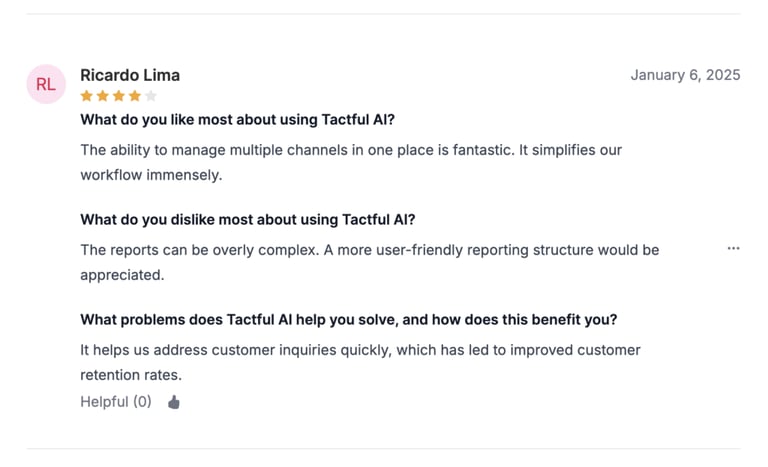The width and height of the screenshot is (768, 467).
Task: Click the empty fifth rating star
Action: [x=151, y=96]
